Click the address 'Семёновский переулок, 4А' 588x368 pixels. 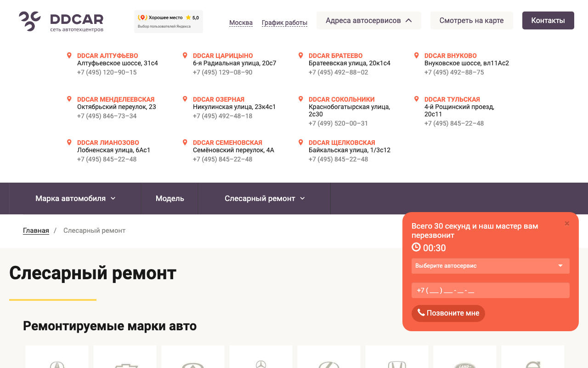click(x=233, y=150)
